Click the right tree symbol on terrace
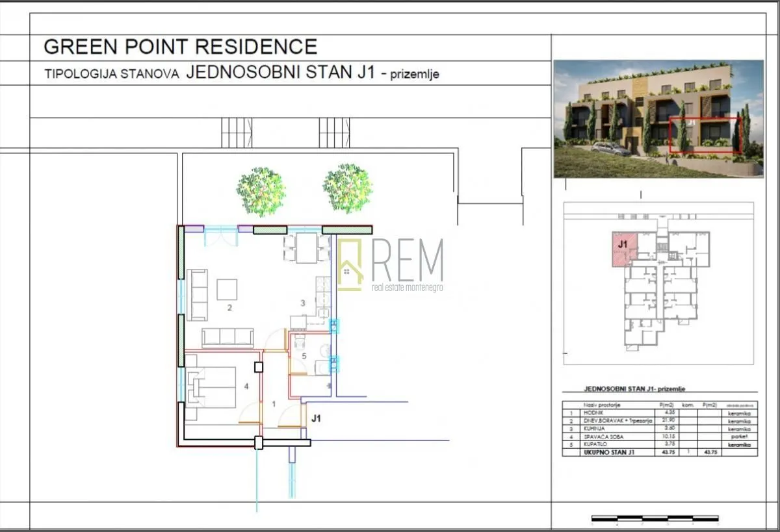Image resolution: width=780 pixels, height=532 pixels. [347, 188]
